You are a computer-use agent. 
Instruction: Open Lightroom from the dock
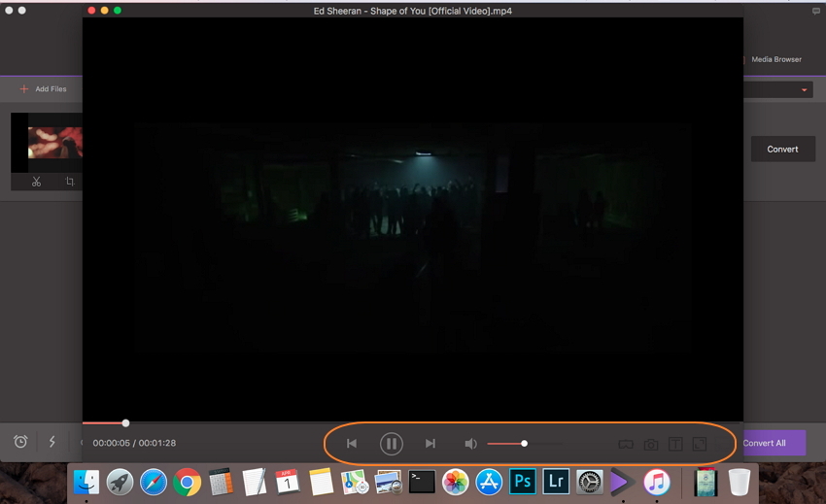tap(556, 482)
